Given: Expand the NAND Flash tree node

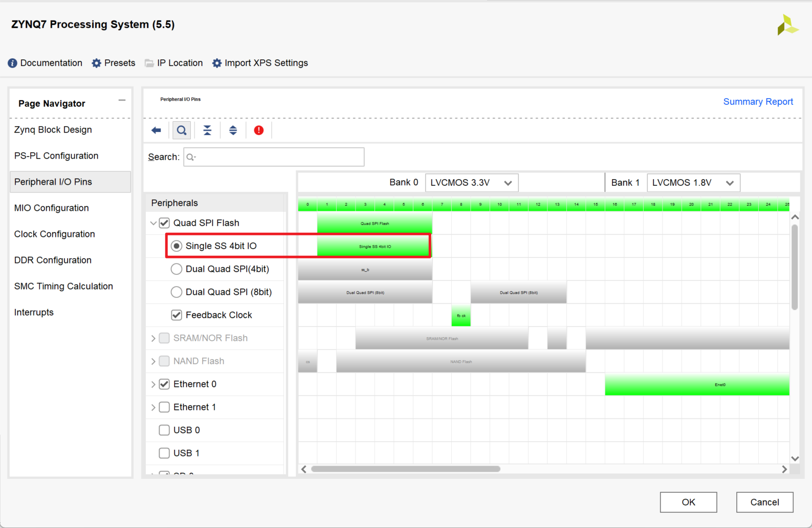Looking at the screenshot, I should click(153, 361).
